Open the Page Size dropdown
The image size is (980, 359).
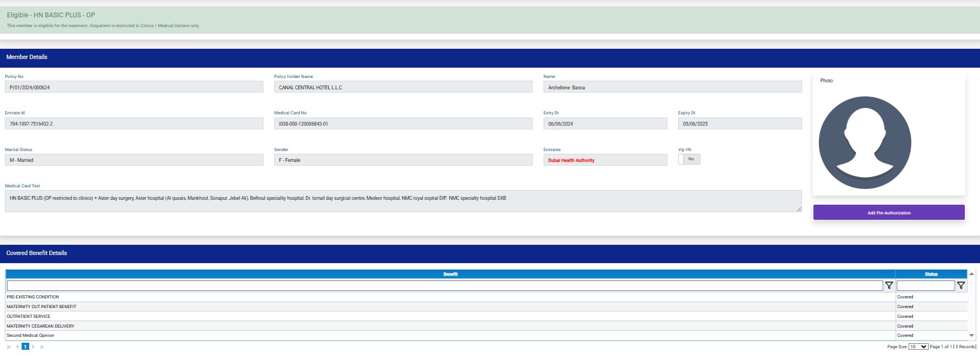coord(918,347)
